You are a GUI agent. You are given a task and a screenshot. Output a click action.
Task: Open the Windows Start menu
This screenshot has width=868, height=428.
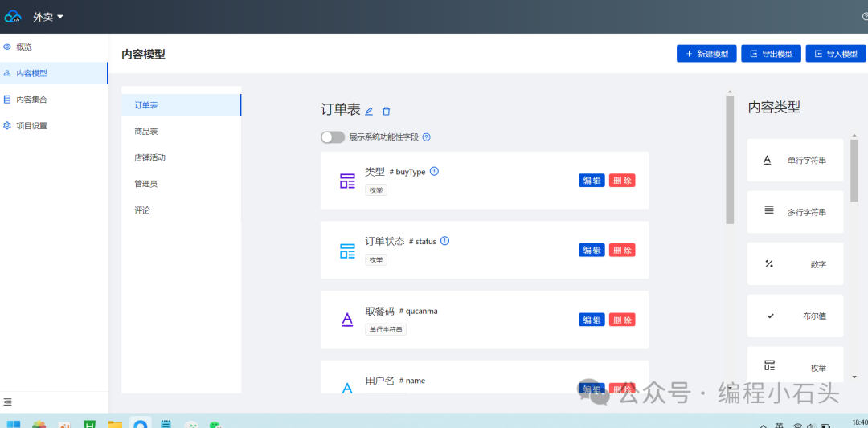[14, 423]
